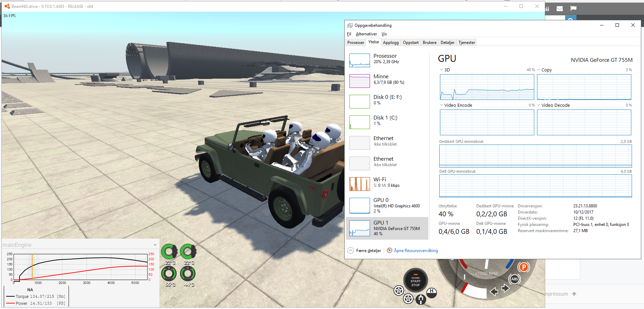644x309 pixels.
Task: Click the Delt GPU-minne 0,1/4,0 GB value
Action: coord(492,231)
